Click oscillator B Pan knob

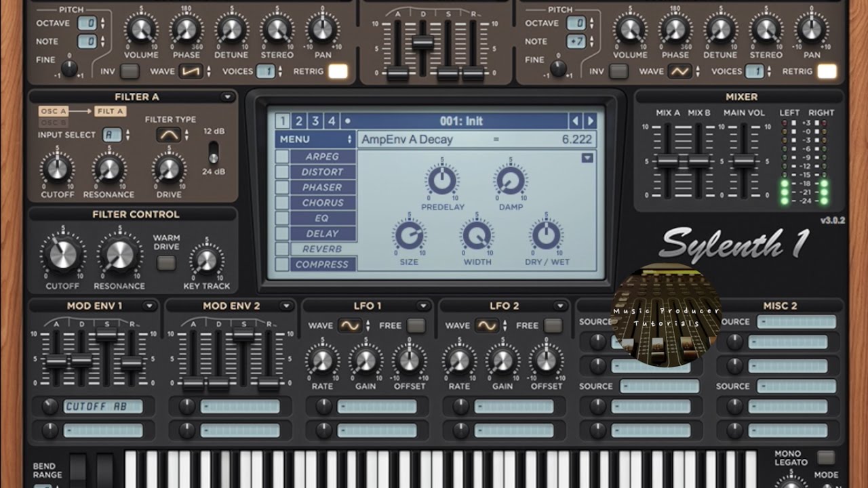[x=811, y=30]
